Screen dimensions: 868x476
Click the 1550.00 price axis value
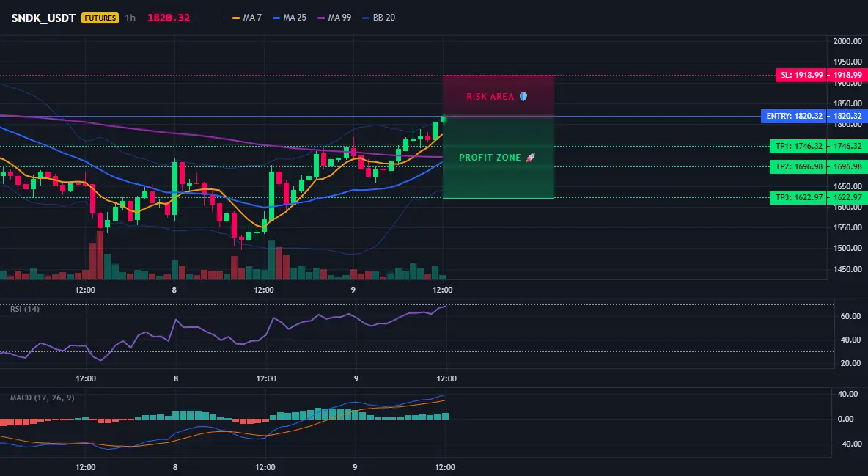point(847,228)
